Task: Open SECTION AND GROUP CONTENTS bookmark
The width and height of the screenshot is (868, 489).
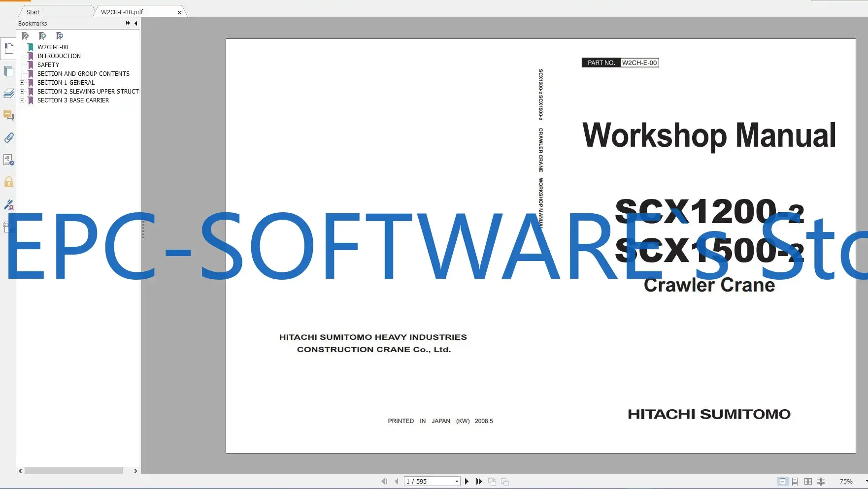Action: pos(83,74)
